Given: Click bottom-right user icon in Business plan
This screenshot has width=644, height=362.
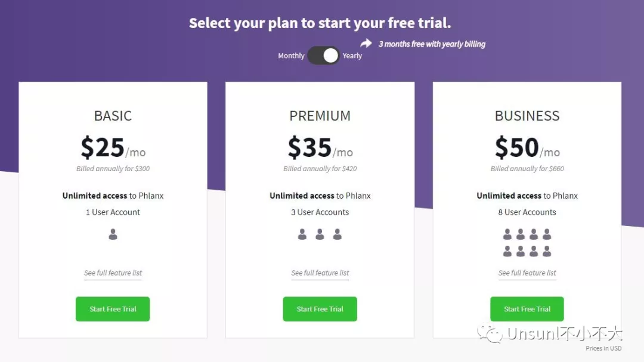Looking at the screenshot, I should (547, 252).
